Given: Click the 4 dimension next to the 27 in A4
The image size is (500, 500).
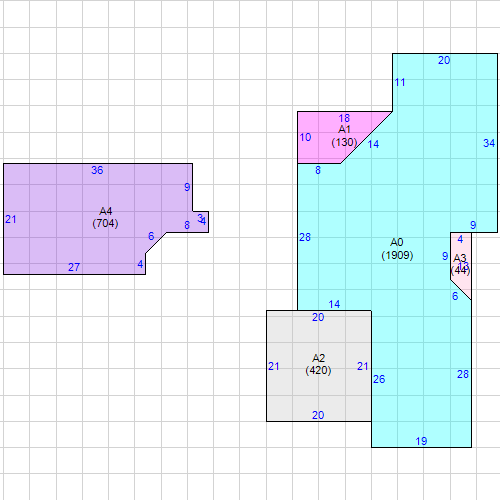Looking at the screenshot, I should (140, 264).
